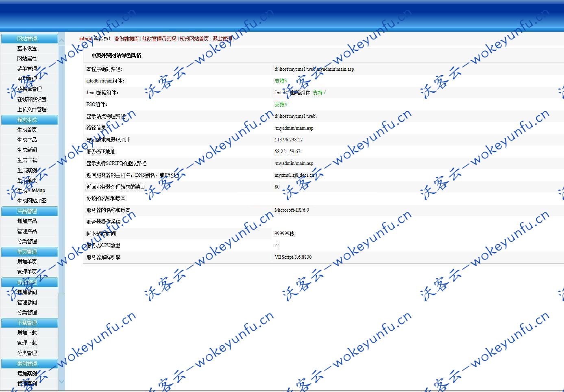Open 备份数据库 in the top bar
Screen dimensions: 564x392
(x=126, y=39)
